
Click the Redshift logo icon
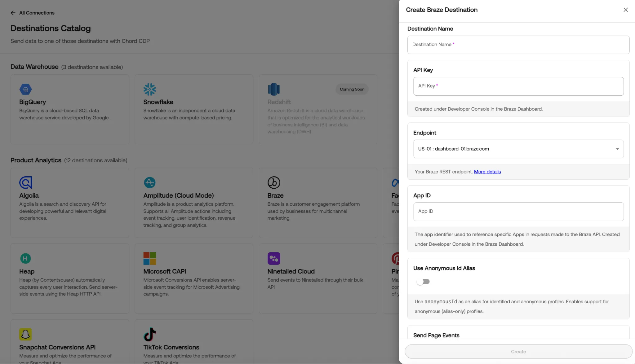coord(274,89)
